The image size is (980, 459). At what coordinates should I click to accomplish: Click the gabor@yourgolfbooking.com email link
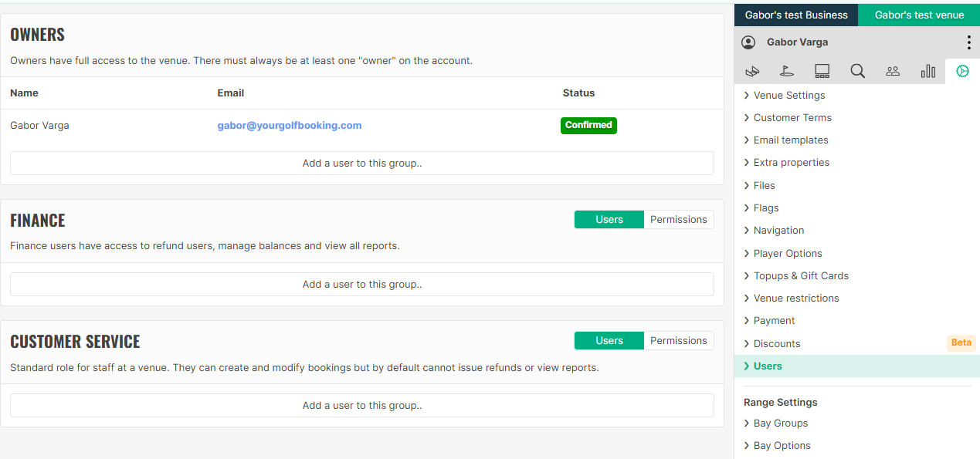pos(290,126)
